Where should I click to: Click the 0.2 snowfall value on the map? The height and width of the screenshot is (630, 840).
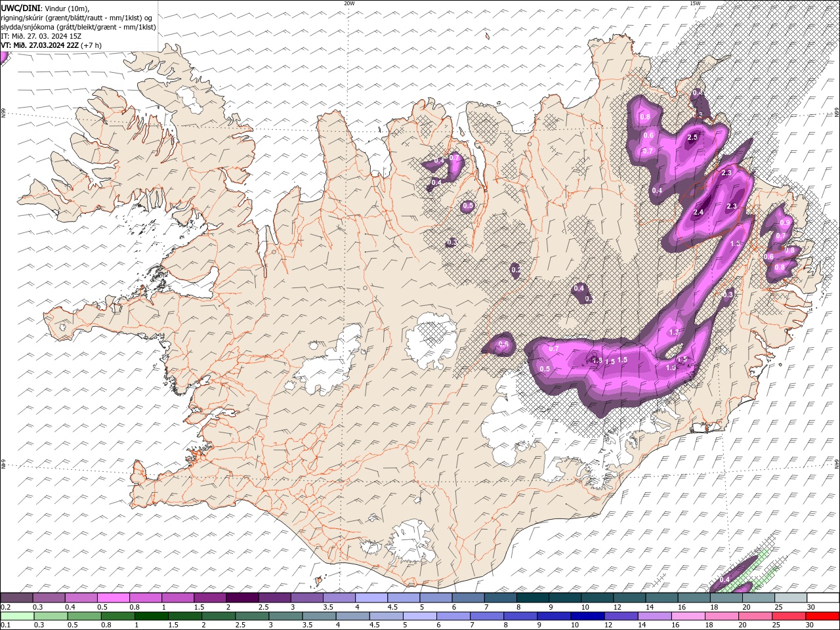click(x=516, y=269)
